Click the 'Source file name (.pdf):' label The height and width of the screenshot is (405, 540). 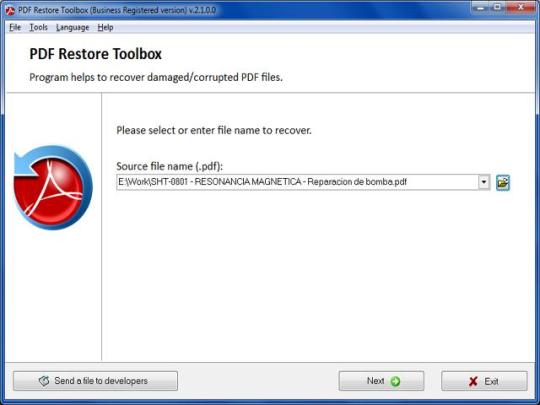169,166
